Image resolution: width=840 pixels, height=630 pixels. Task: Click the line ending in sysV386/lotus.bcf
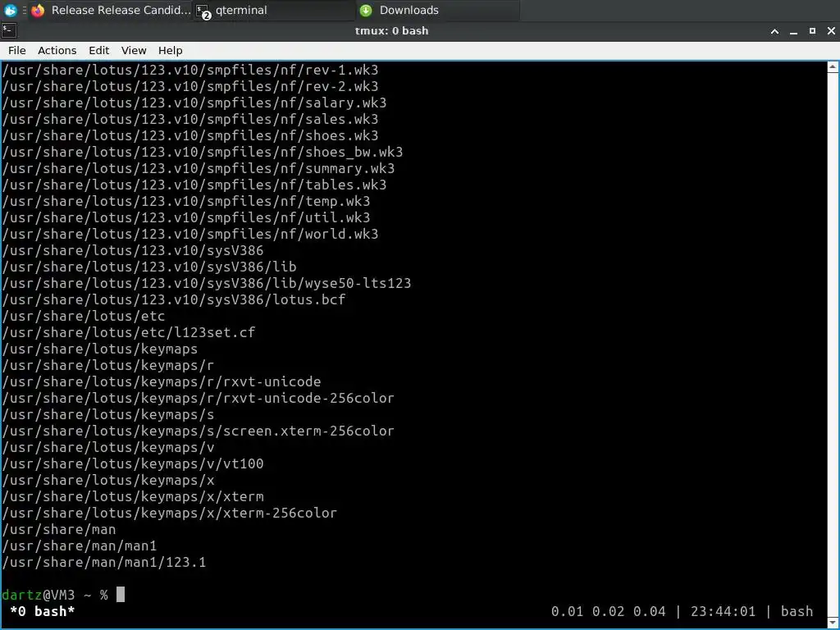pos(174,299)
